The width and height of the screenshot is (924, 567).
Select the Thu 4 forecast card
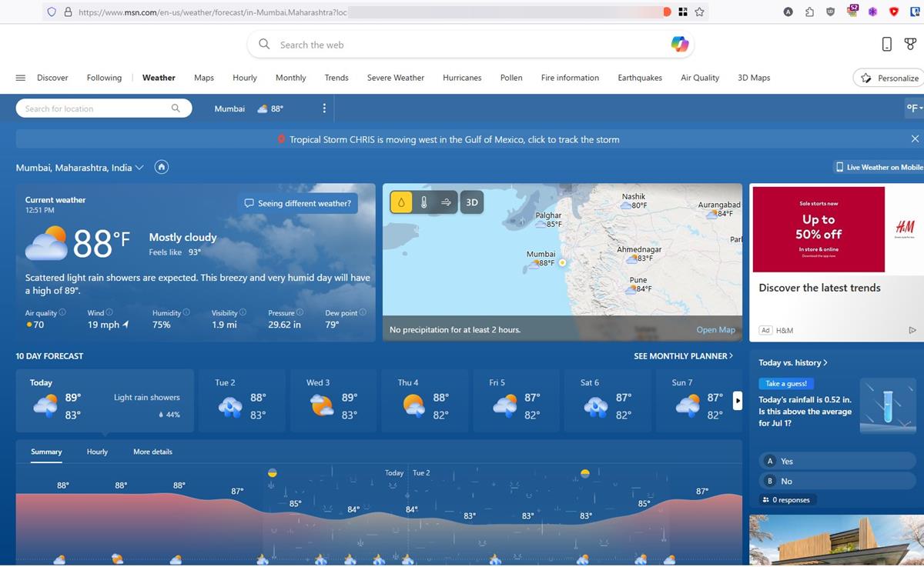[x=424, y=401]
